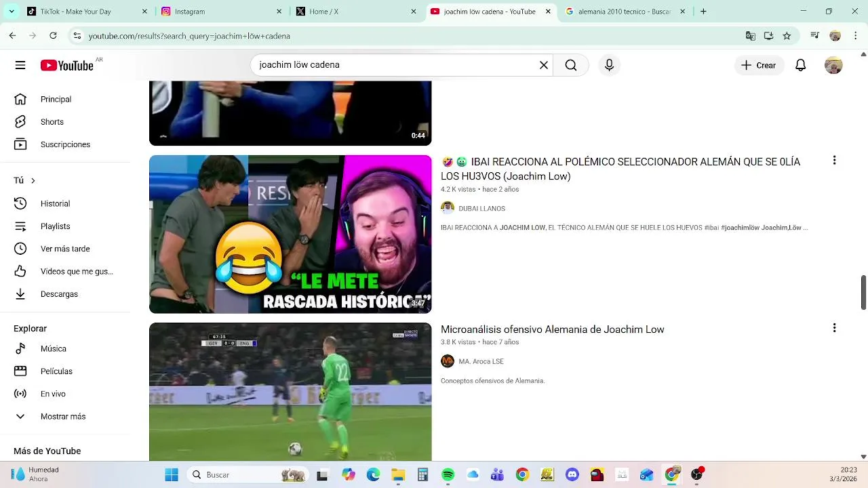This screenshot has height=488, width=868.
Task: Open options menu for the IBAI REACCIONA video
Action: click(834, 161)
